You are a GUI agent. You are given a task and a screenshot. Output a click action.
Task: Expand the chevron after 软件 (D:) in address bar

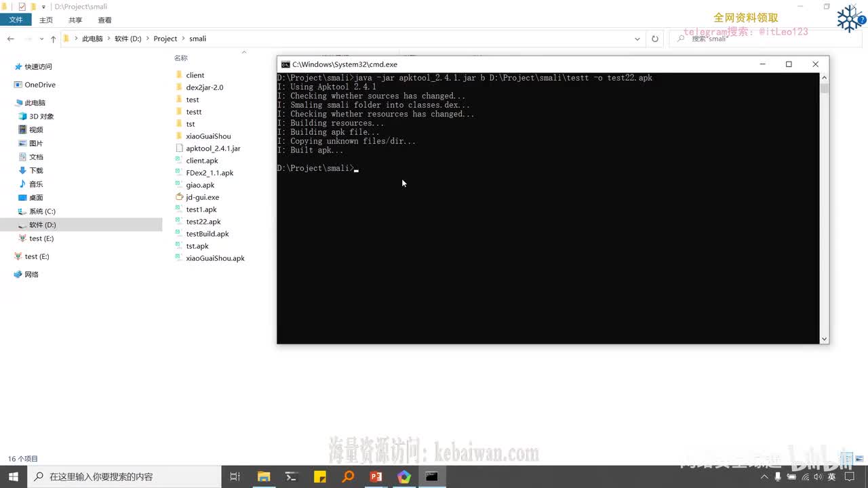[147, 39]
